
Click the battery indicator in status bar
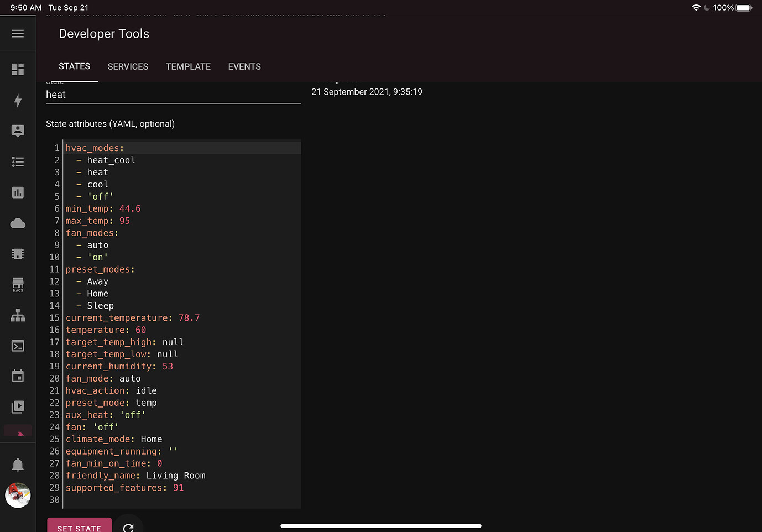tap(744, 8)
